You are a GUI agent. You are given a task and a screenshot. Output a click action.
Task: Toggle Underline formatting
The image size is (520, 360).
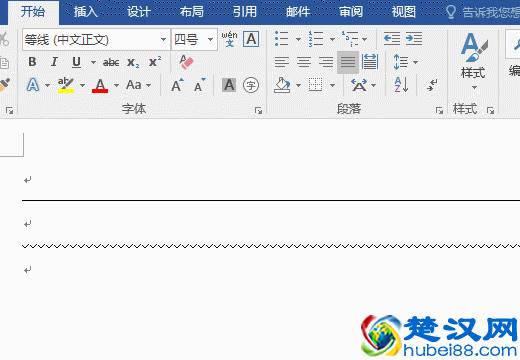[x=76, y=62]
